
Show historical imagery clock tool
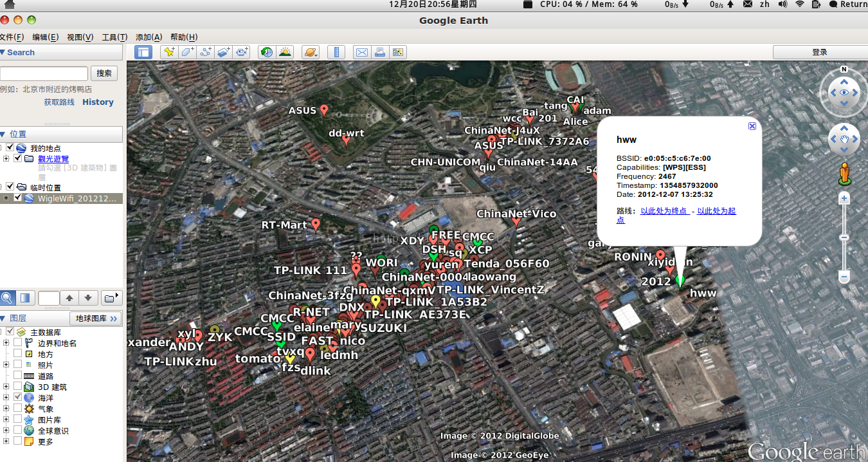coord(267,52)
